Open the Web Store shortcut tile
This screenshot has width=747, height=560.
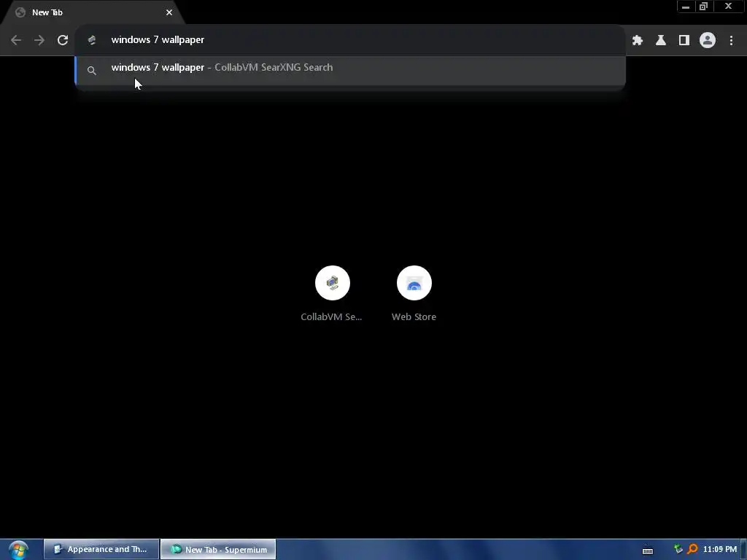point(414,294)
